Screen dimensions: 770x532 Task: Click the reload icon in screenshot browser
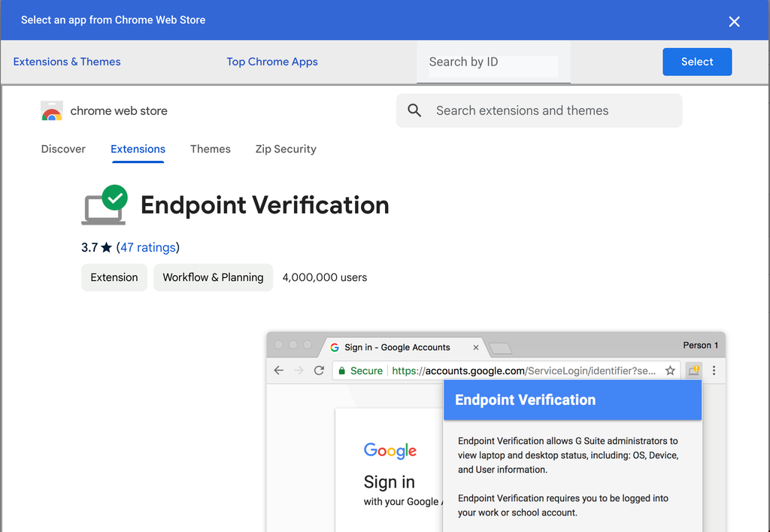(x=319, y=370)
